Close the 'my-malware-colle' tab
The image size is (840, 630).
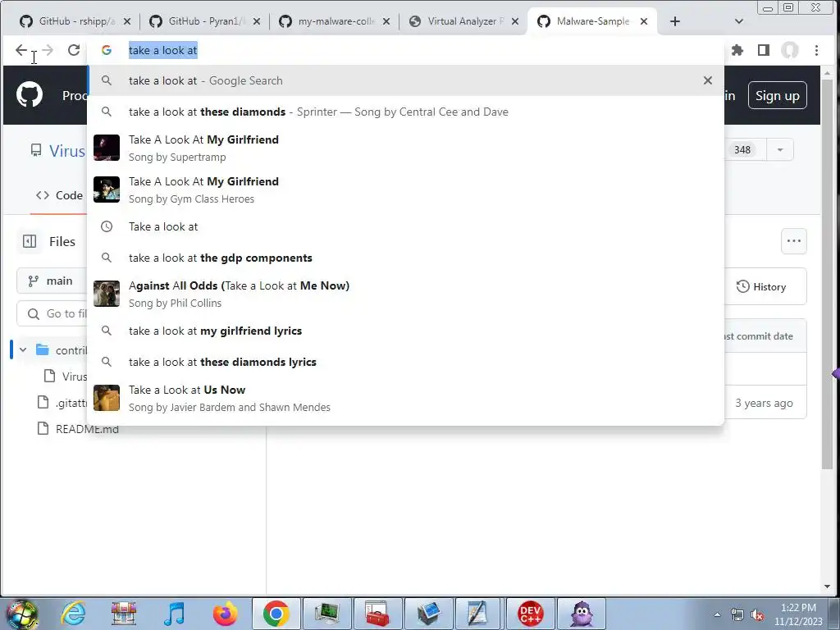point(386,21)
